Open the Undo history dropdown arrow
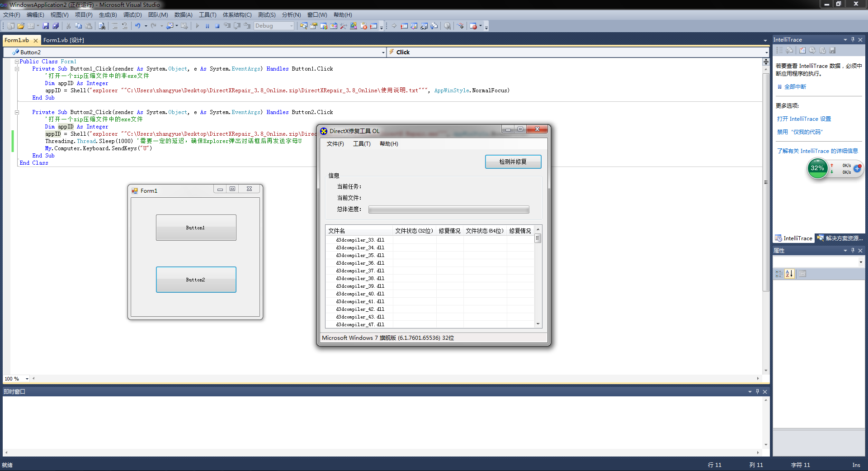Screen dimensions: 868x471 (x=146, y=26)
